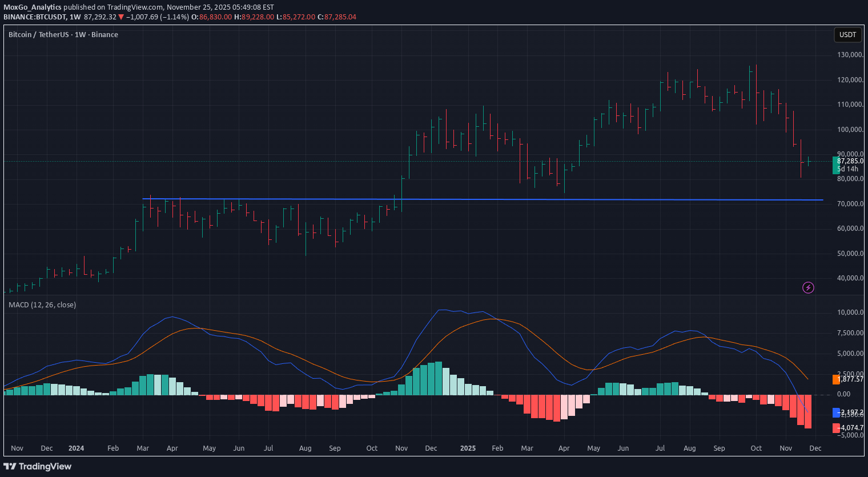Select the green current-price tag on the scale
Screen dimensions: 868x477
pos(847,161)
